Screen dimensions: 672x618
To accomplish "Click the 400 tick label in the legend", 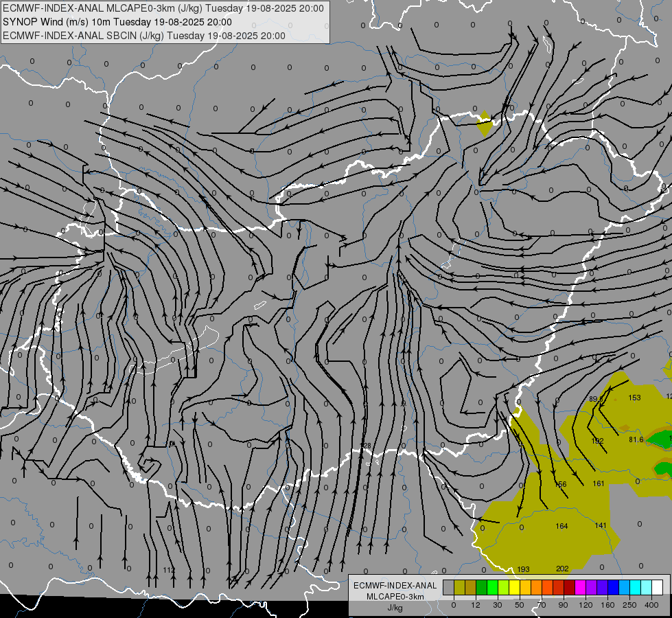I will [x=651, y=605].
